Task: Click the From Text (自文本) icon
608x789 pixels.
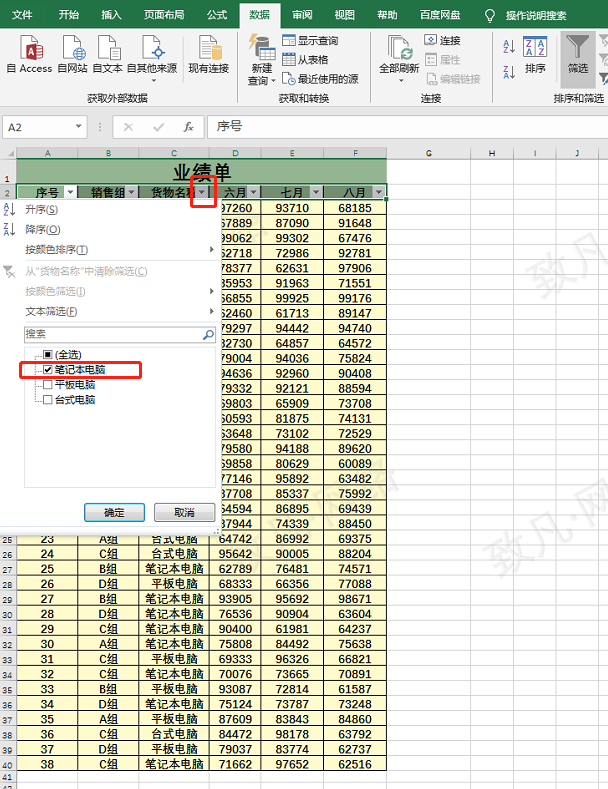Action: [108, 54]
